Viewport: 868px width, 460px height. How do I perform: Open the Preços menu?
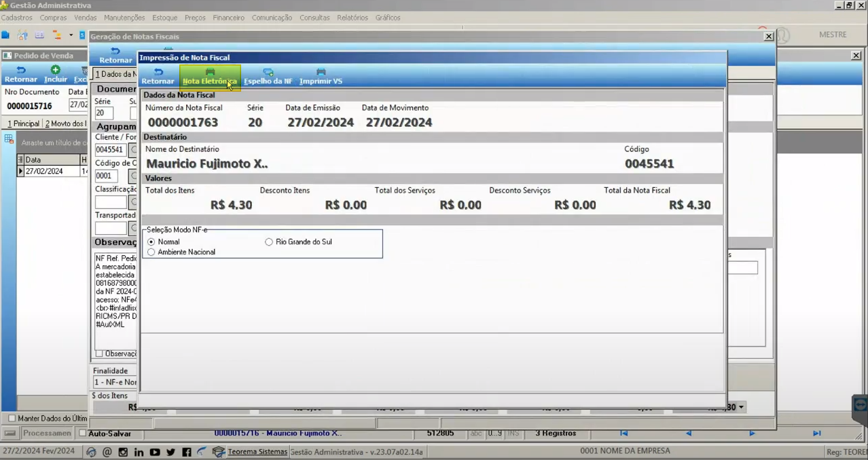[x=195, y=18]
